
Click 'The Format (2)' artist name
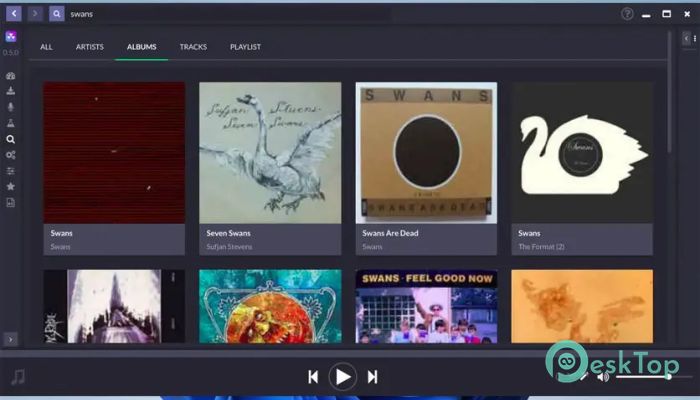coord(541,247)
